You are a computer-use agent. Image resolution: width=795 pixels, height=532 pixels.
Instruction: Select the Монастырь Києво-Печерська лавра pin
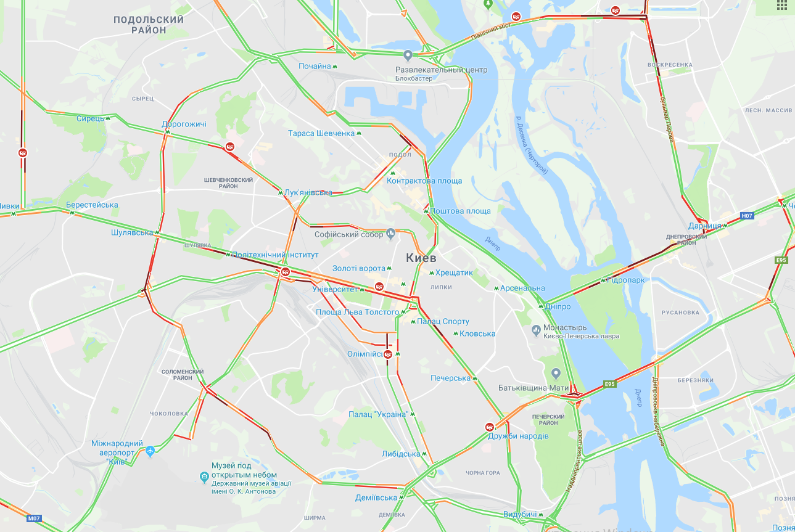point(537,331)
